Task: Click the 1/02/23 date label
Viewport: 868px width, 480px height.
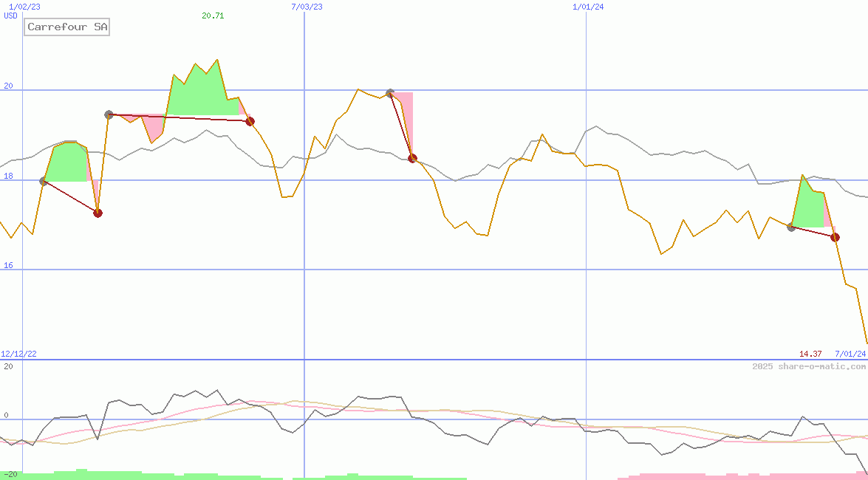Action: point(23,7)
